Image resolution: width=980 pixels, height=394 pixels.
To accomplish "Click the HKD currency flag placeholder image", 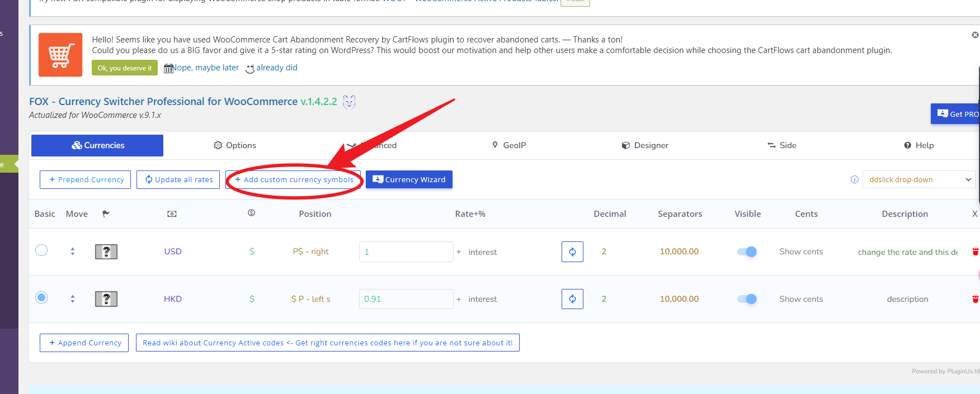I will click(x=106, y=299).
